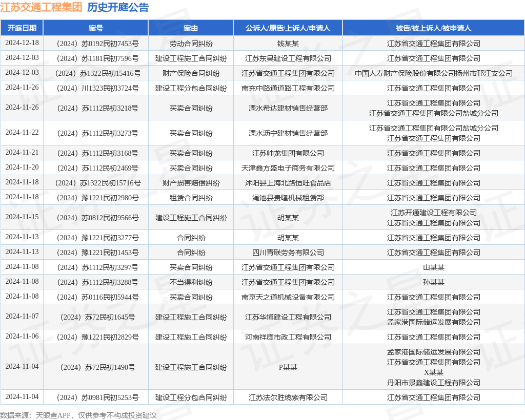Click plaintiff 沭阳县上海北路恒旺食品店
This screenshot has width=525, height=420.
click(288, 183)
